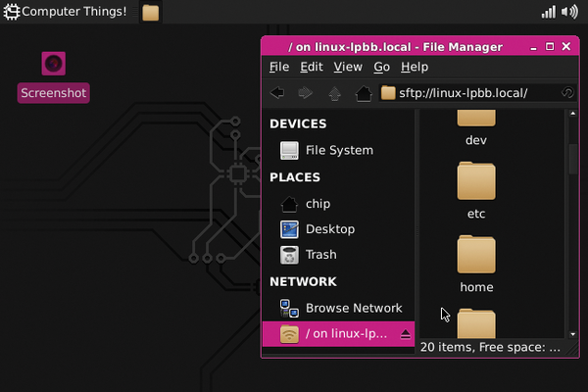Close the File Manager window
The height and width of the screenshot is (392, 588).
pos(566,46)
